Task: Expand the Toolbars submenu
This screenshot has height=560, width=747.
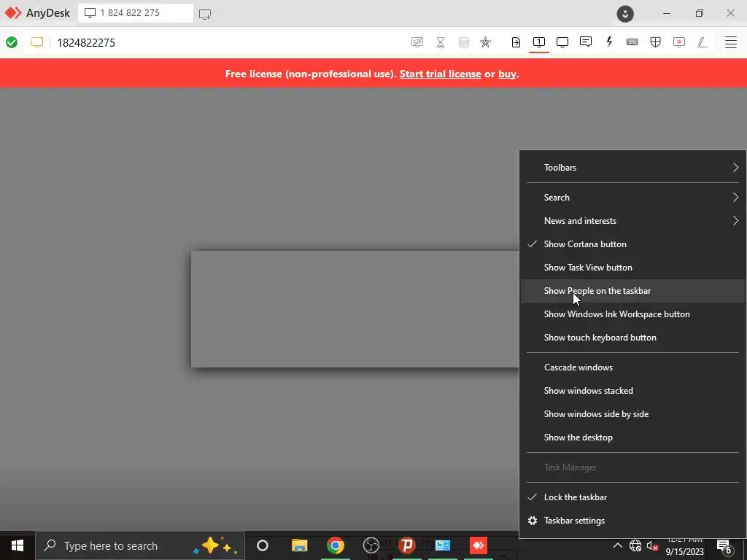Action: (x=632, y=167)
